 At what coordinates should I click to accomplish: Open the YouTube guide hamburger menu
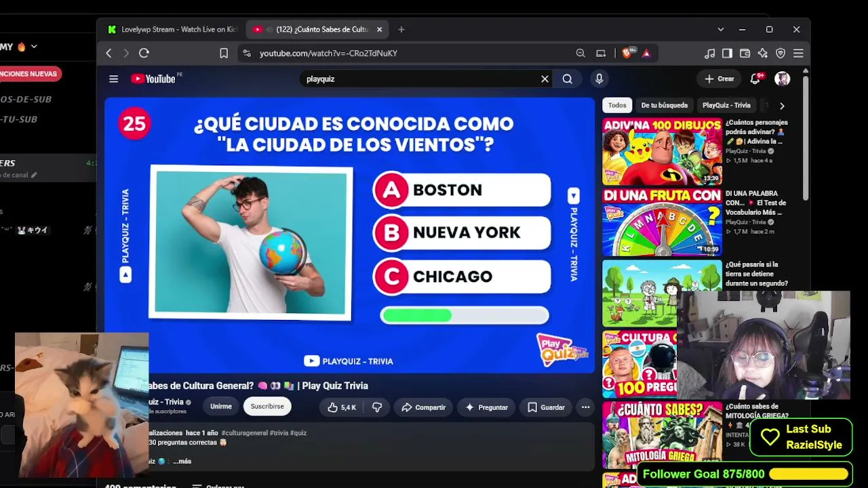tap(113, 79)
